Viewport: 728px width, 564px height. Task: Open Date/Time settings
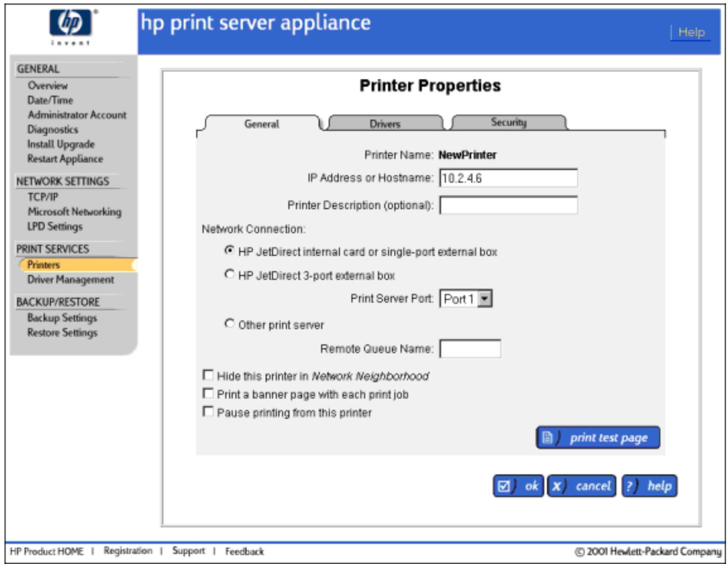click(50, 100)
